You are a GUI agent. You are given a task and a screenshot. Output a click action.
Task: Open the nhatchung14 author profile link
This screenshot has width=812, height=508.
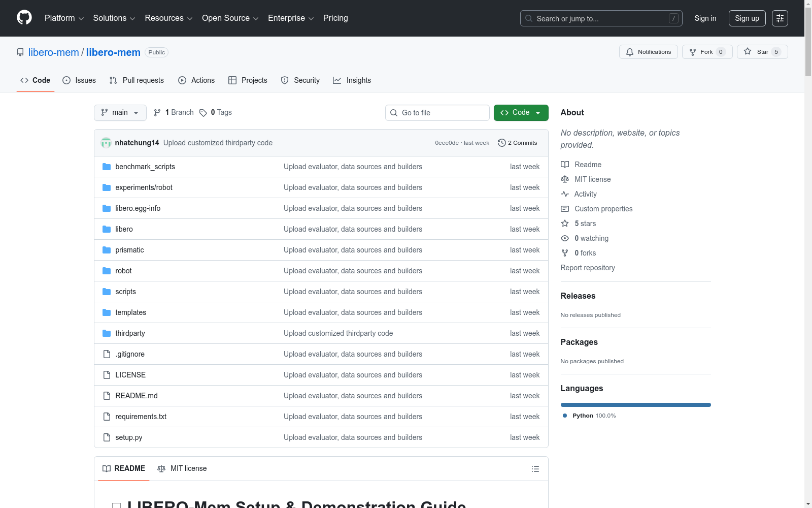click(x=137, y=143)
